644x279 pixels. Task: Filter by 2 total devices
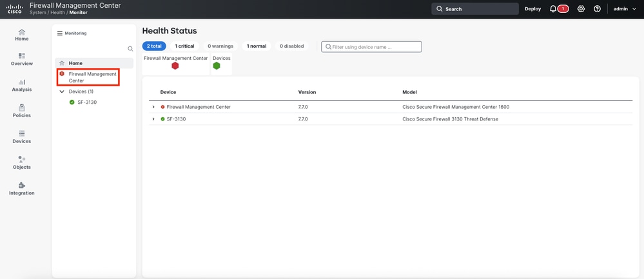coord(154,46)
